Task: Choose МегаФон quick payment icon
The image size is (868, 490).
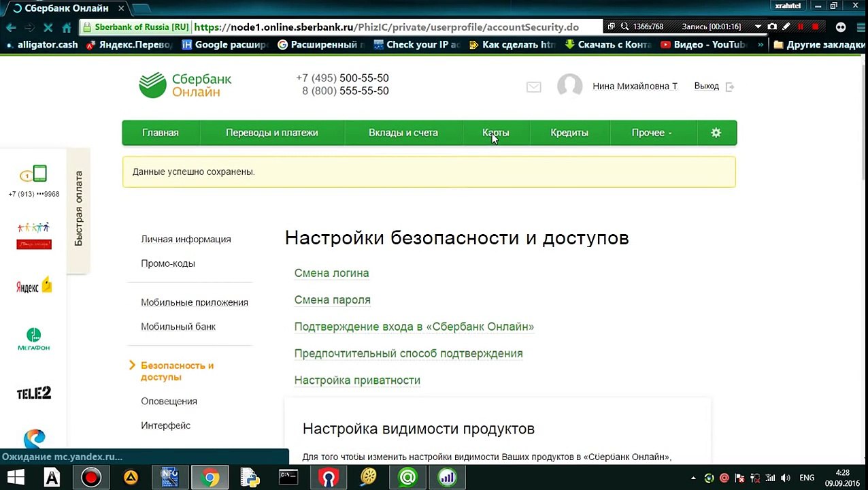Action: [x=34, y=339]
